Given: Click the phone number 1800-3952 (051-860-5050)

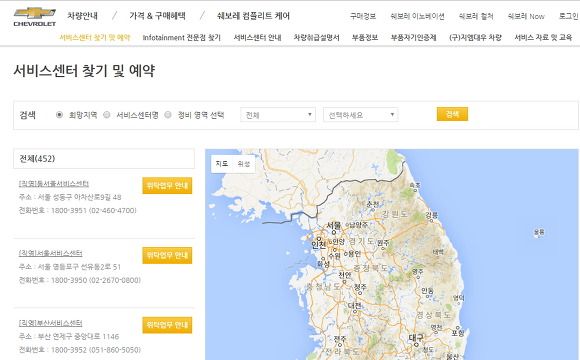Looking at the screenshot, I should coord(96,350).
